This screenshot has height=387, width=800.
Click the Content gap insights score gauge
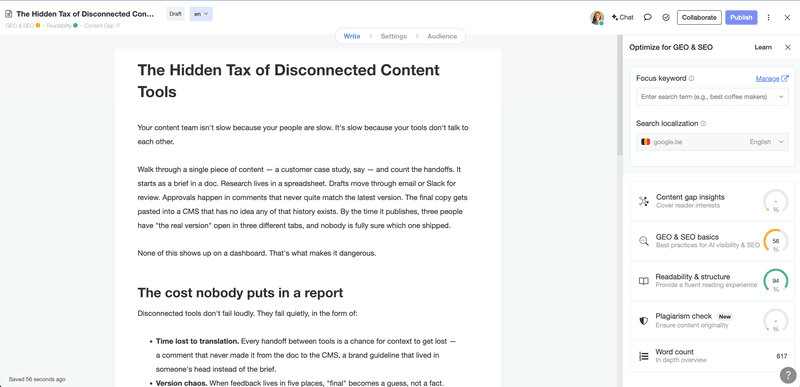pos(776,201)
